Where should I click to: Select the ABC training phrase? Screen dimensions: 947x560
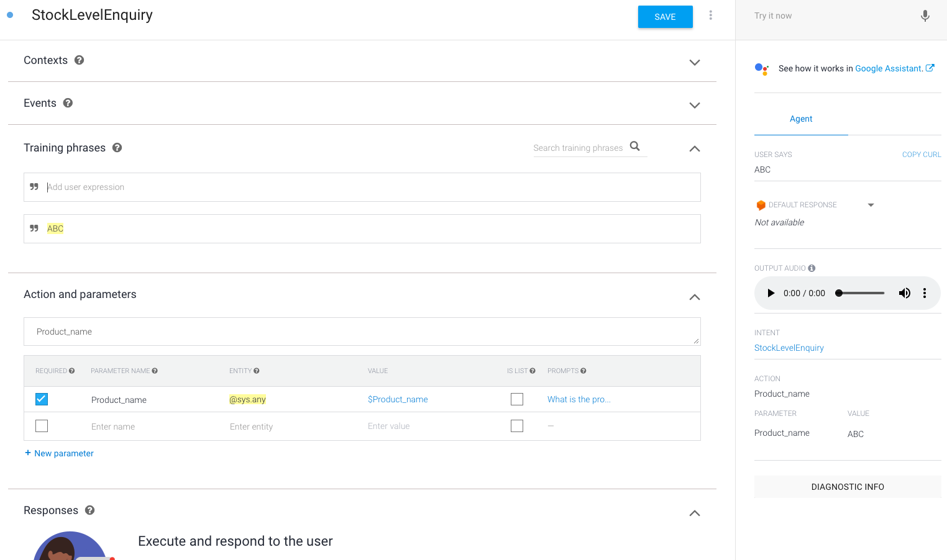(362, 228)
